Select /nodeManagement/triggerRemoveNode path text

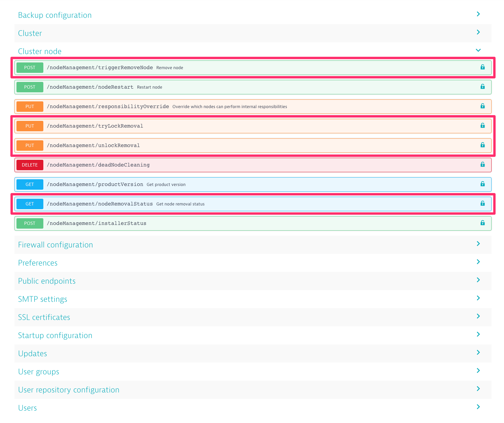point(100,67)
